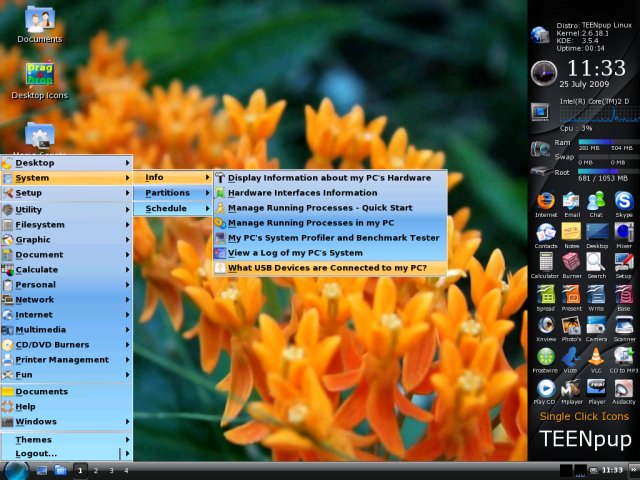The image size is (640, 480).
Task: Choose "Hardware Interfaces Information" menu entry
Action: coord(302,193)
